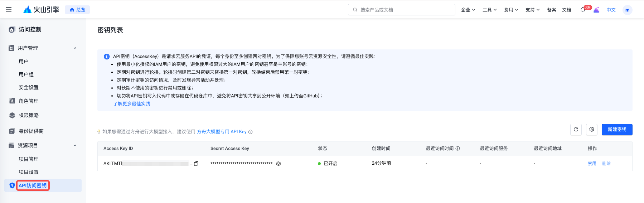This screenshot has width=644, height=203.
Task: Open 了解更多最佳实践 link
Action: 132,103
